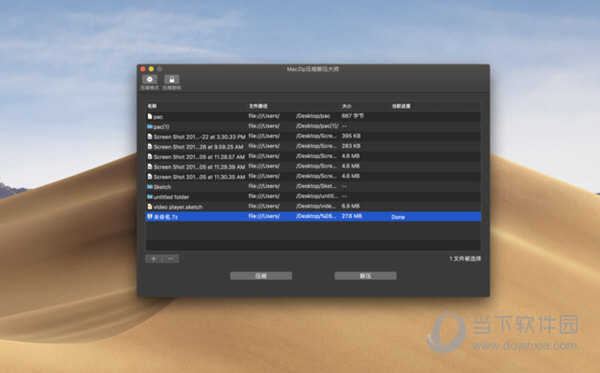Click the 解压 extract button

(x=365, y=275)
